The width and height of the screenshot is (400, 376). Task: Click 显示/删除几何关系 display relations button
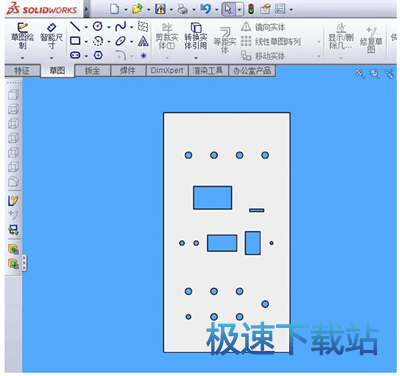341,37
